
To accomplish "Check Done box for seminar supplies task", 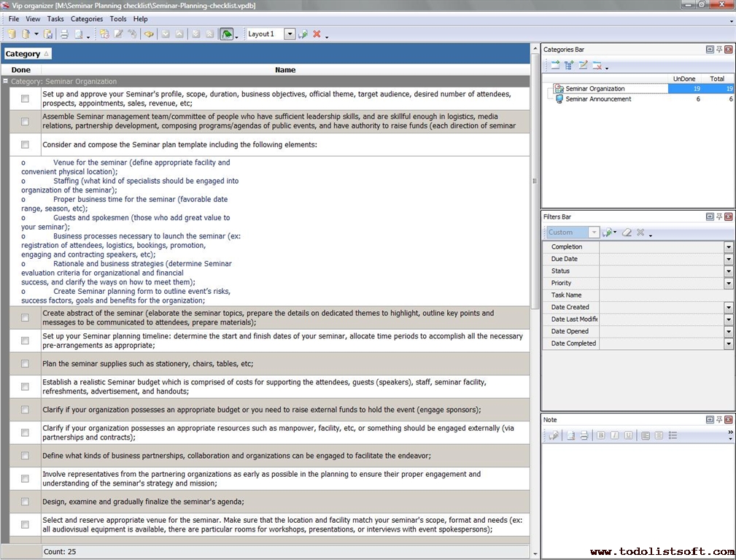I will coord(25,364).
